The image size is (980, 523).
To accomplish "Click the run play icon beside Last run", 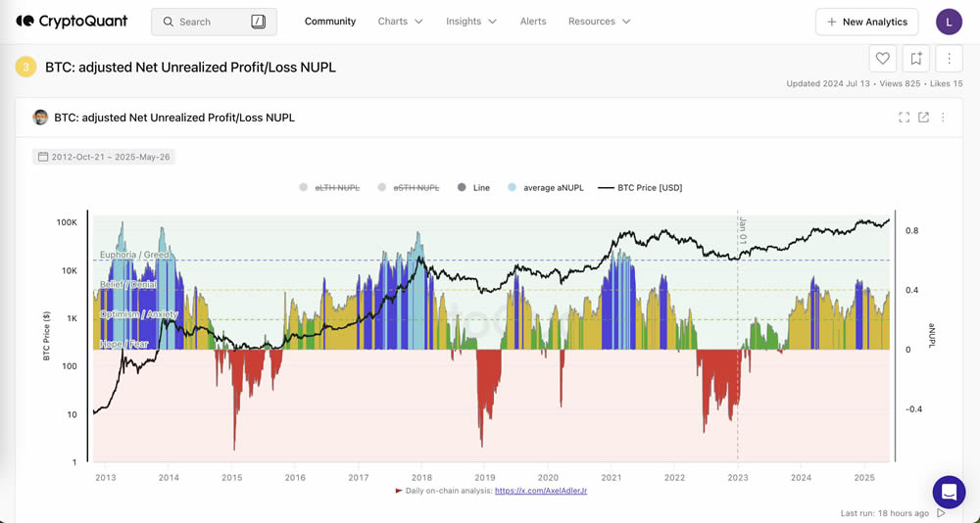I will (942, 513).
